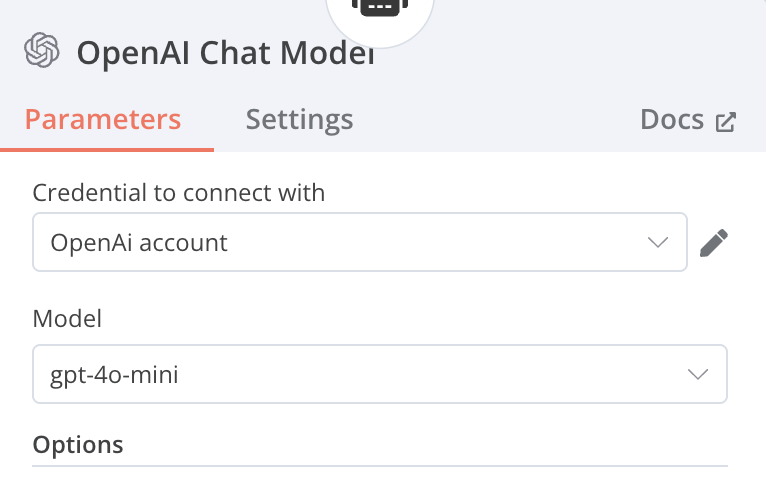
Task: Switch to the Settings tab
Action: (299, 120)
